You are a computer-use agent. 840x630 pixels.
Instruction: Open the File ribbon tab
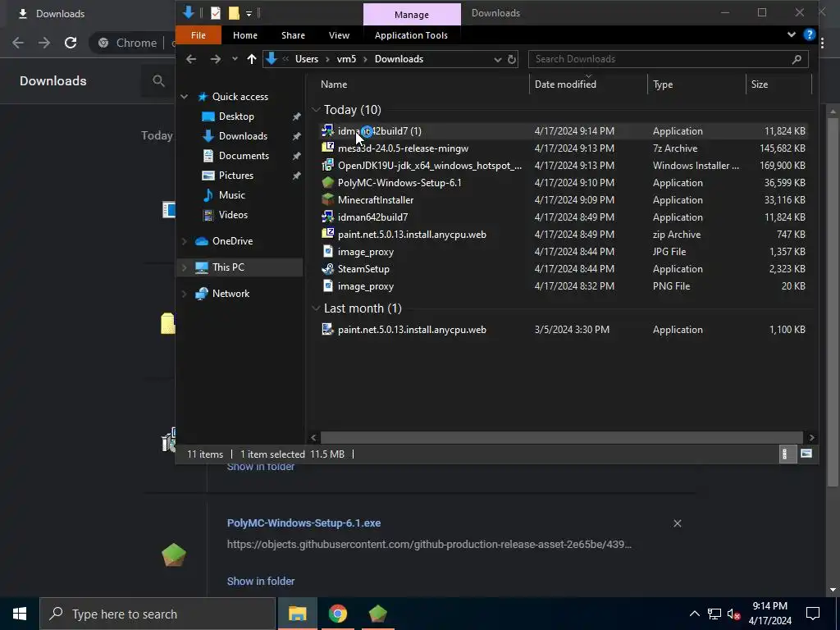click(199, 35)
